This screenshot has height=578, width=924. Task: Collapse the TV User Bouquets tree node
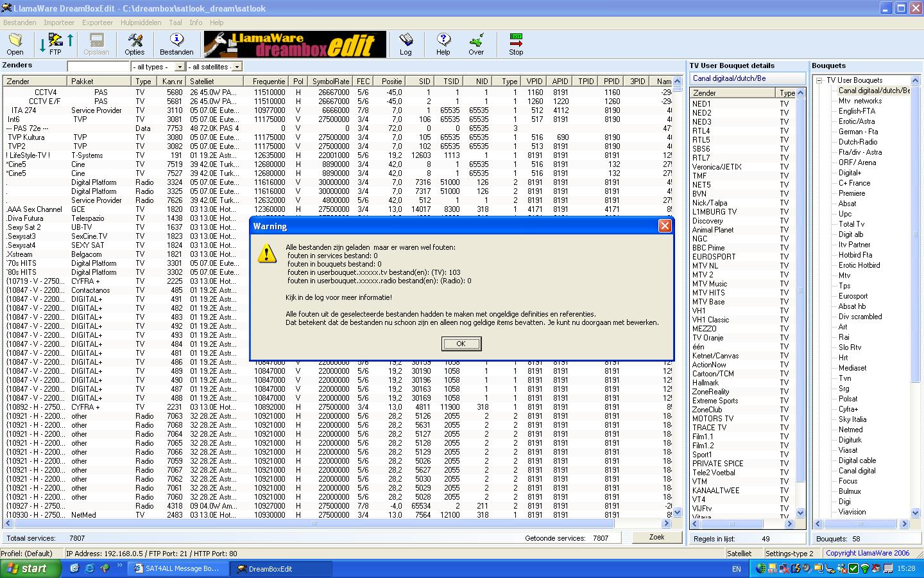pos(819,80)
